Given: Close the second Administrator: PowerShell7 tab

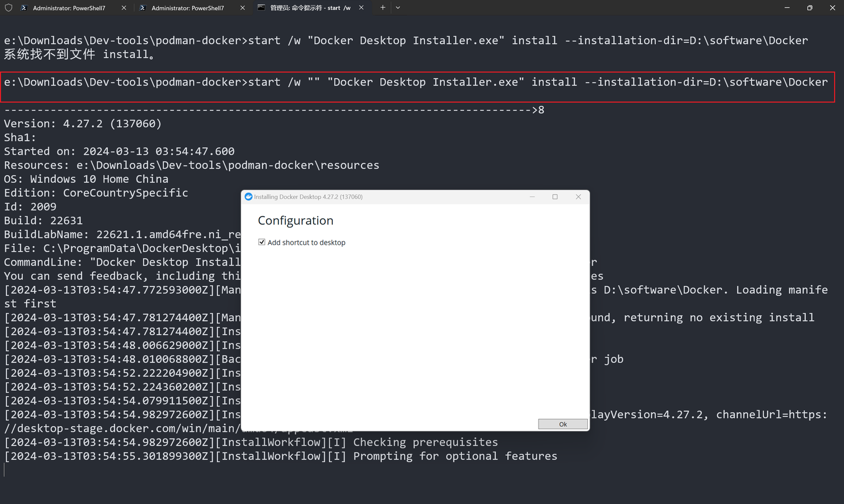Looking at the screenshot, I should click(243, 8).
